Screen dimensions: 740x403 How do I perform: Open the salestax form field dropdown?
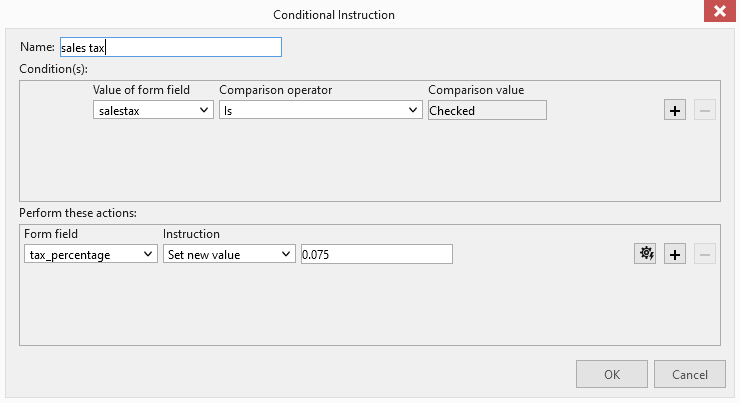(153, 110)
